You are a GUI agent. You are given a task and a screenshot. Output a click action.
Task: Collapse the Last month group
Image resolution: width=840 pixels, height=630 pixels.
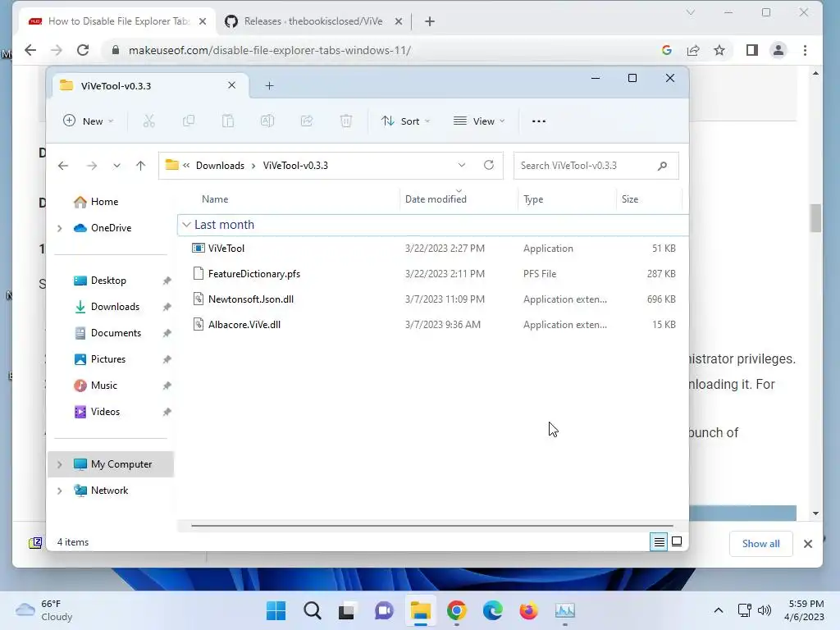coord(186,225)
